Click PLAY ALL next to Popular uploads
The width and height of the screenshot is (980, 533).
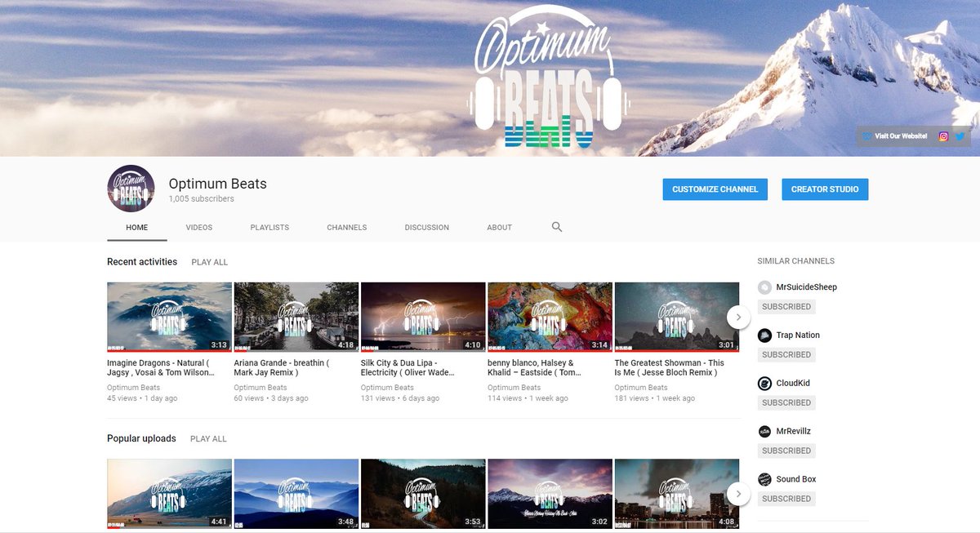coord(208,439)
